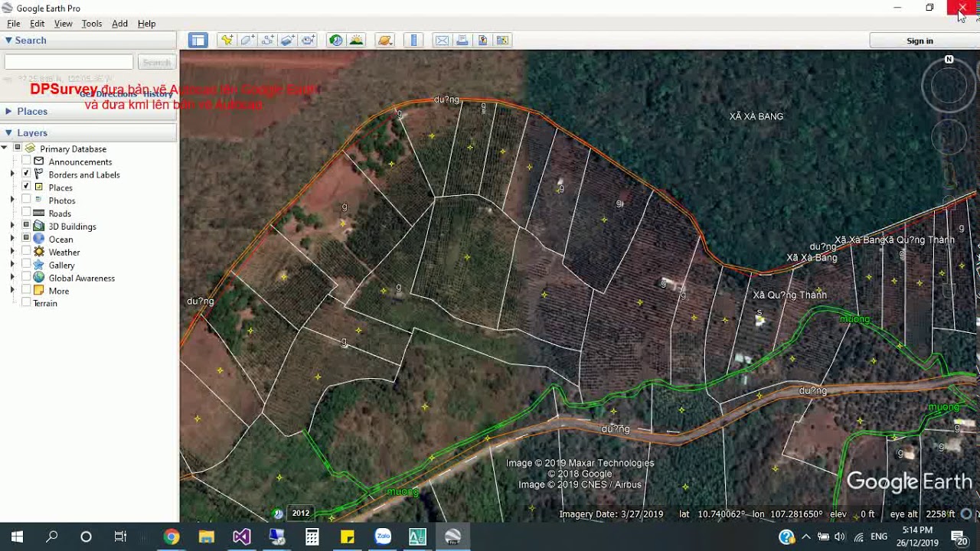Image resolution: width=980 pixels, height=551 pixels.
Task: Open the File menu
Action: click(x=14, y=24)
